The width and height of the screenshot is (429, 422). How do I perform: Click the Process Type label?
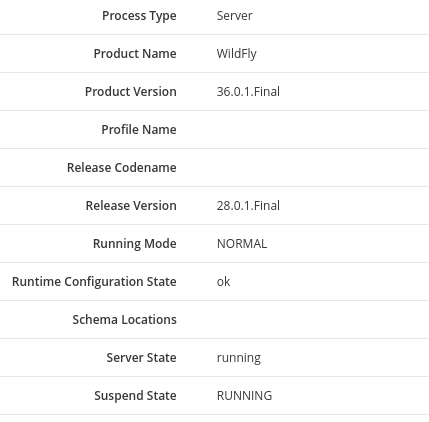139,16
